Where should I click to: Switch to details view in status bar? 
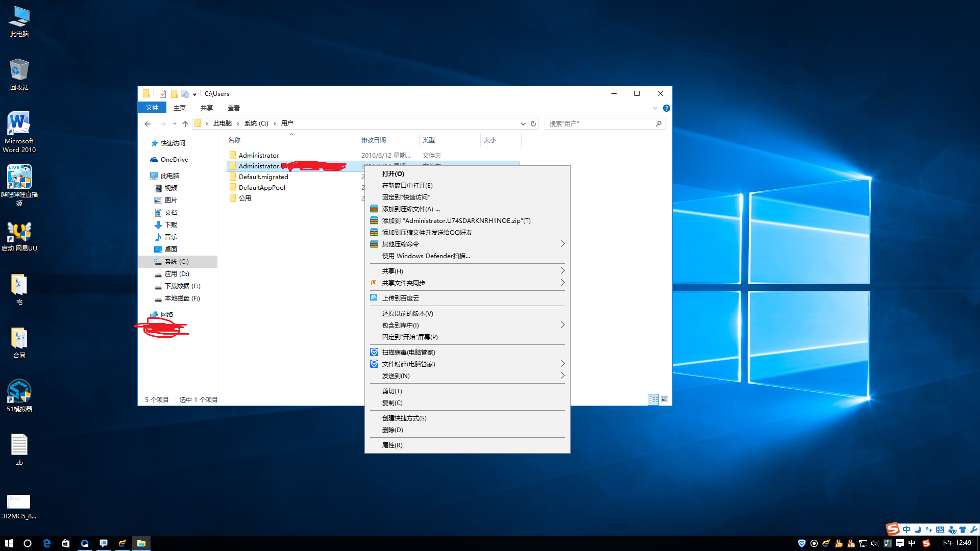click(x=653, y=399)
